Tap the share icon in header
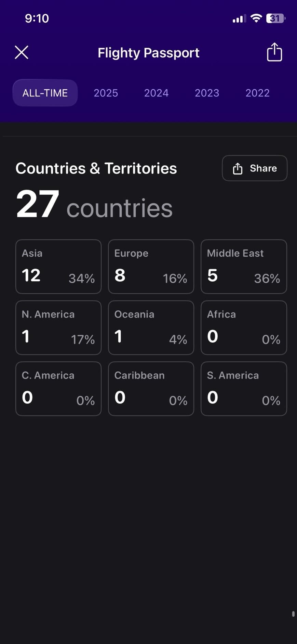Screen dimensions: 297x644 274,52
